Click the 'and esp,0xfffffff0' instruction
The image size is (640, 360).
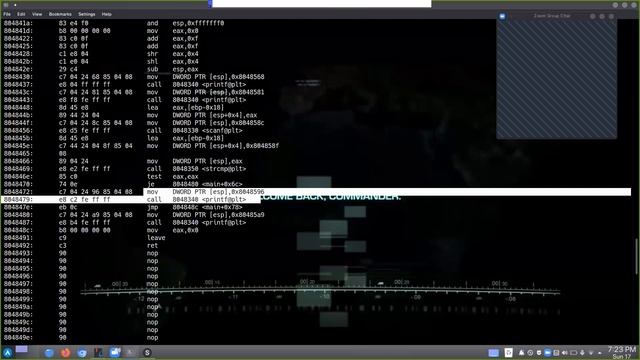click(185, 23)
